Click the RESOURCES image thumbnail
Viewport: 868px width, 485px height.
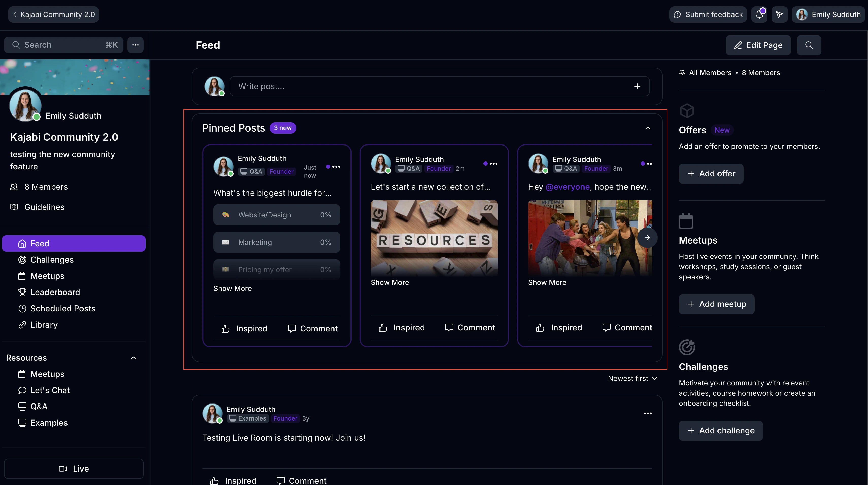point(434,238)
